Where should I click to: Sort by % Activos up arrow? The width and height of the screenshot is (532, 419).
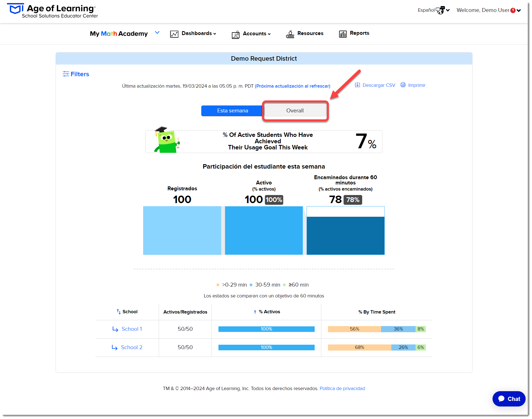coord(255,312)
